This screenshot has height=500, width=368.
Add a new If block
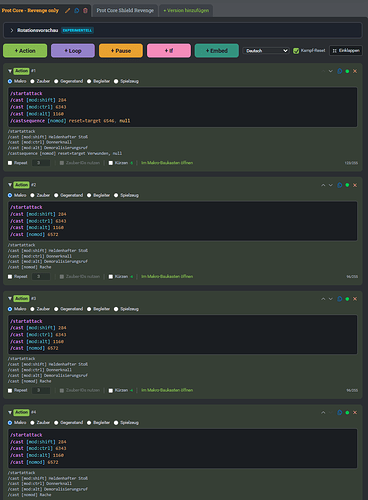169,51
